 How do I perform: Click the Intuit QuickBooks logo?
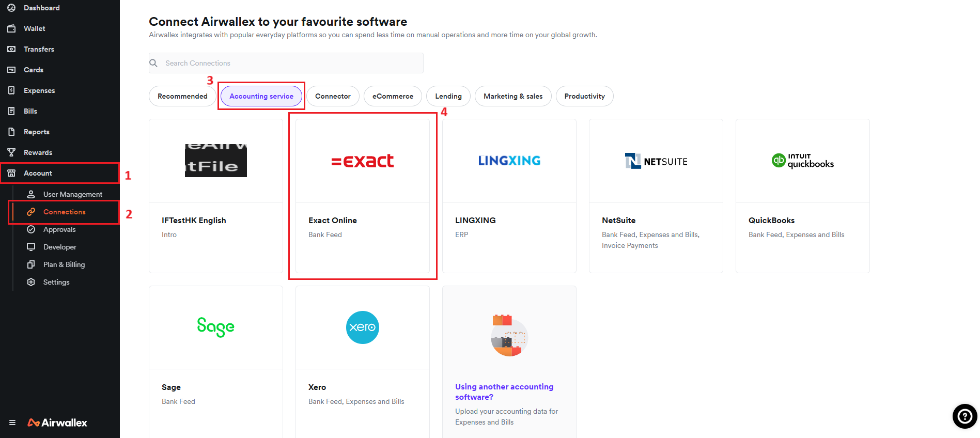[x=803, y=161]
